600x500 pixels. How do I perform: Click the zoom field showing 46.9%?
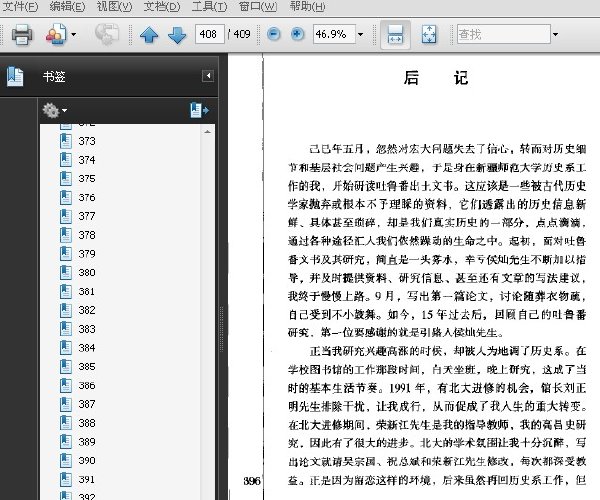tap(334, 34)
